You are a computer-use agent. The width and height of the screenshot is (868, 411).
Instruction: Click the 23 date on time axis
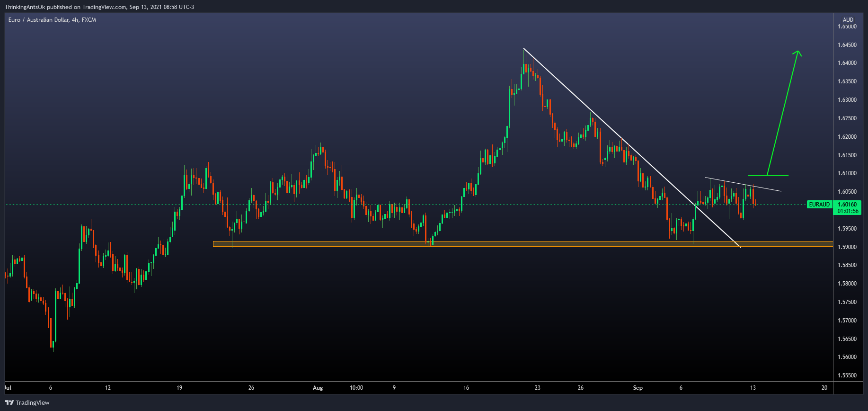pos(538,388)
